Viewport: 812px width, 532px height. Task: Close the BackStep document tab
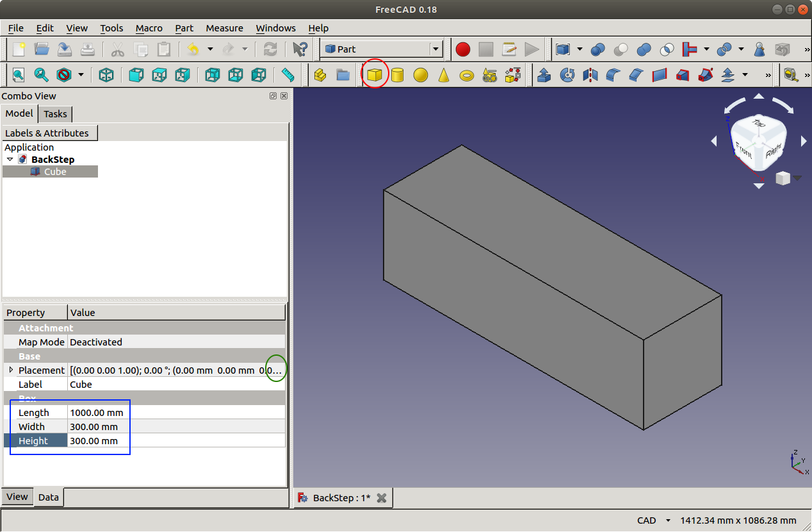point(382,498)
